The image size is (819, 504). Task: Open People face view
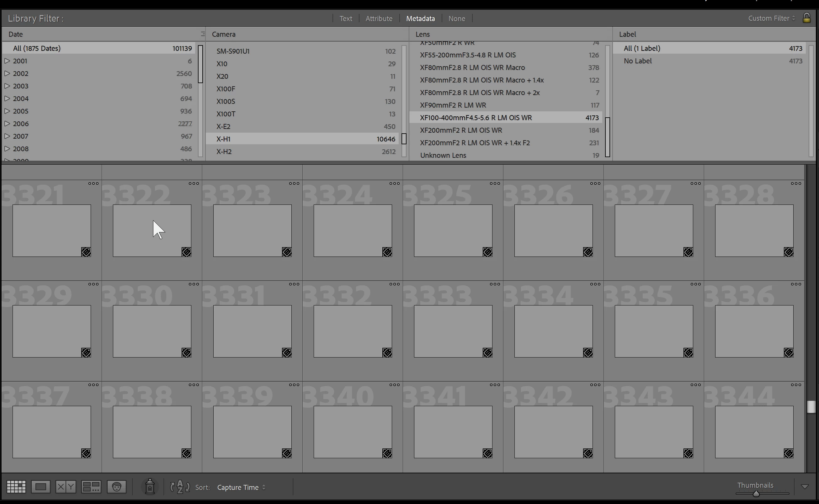(116, 487)
